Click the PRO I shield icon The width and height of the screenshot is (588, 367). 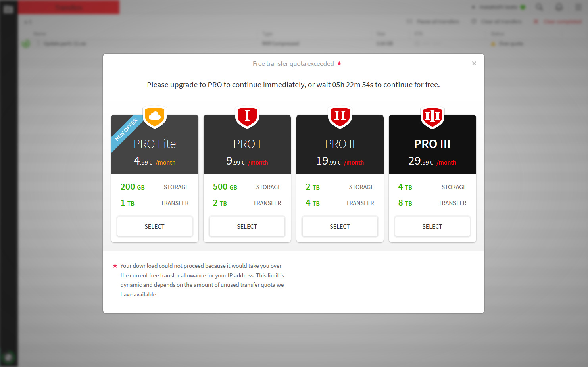click(x=247, y=117)
